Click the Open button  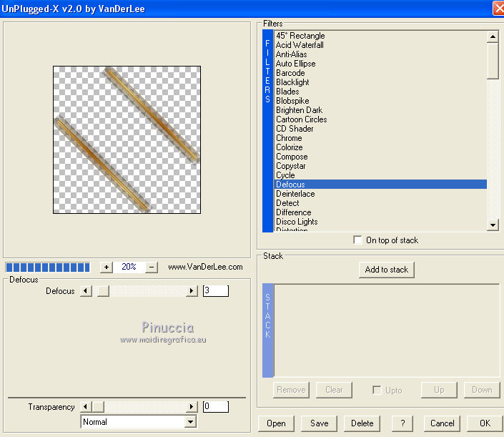point(276,423)
